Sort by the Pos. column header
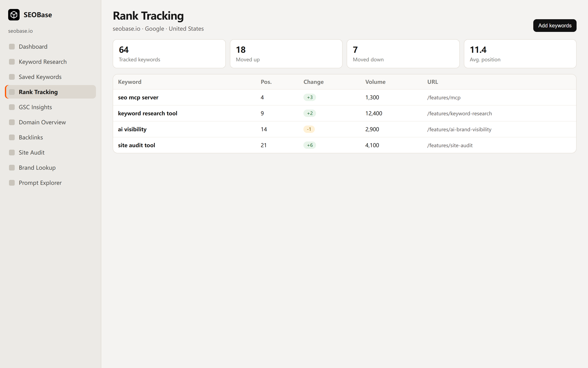Screen dimensions: 588x368 click(x=266, y=82)
